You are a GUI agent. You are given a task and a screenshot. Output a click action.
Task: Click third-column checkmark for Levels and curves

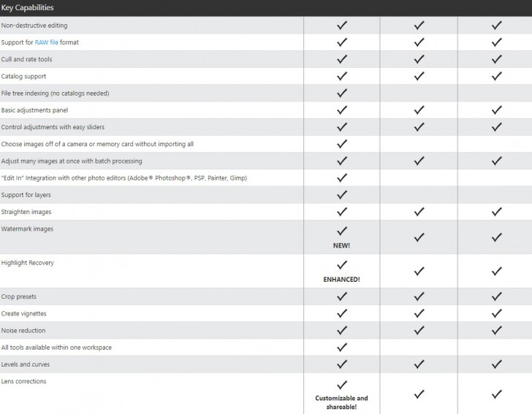point(497,364)
